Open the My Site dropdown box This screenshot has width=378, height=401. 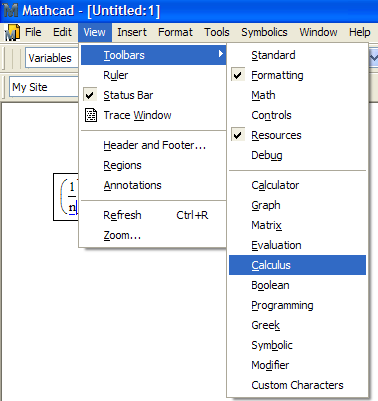click(44, 87)
